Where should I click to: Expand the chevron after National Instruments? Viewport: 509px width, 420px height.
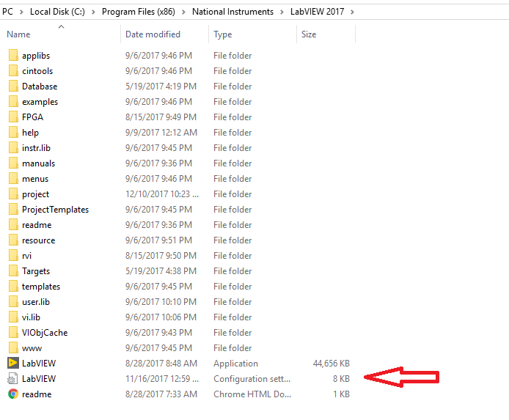pos(282,12)
